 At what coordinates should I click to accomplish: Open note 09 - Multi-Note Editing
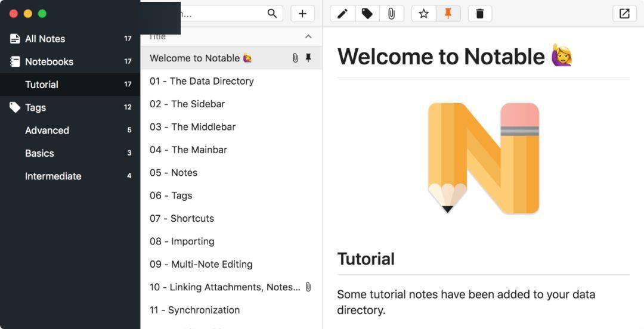[231, 264]
